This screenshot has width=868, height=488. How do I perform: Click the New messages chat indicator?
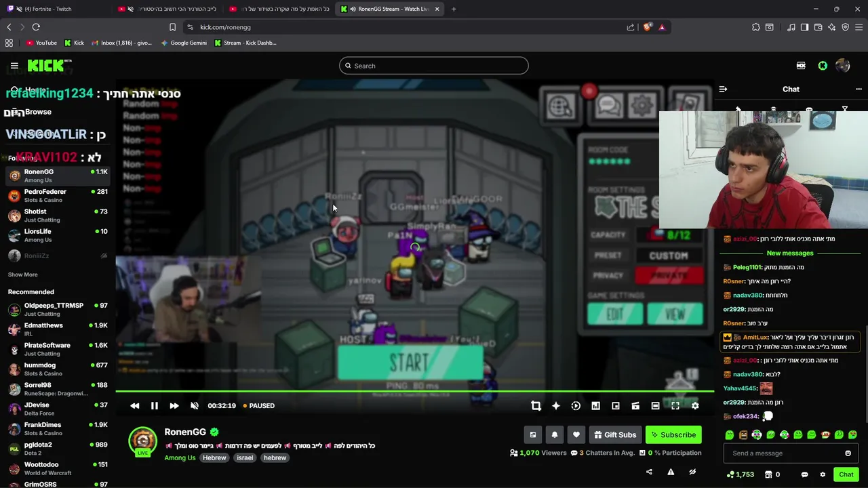[790, 253]
